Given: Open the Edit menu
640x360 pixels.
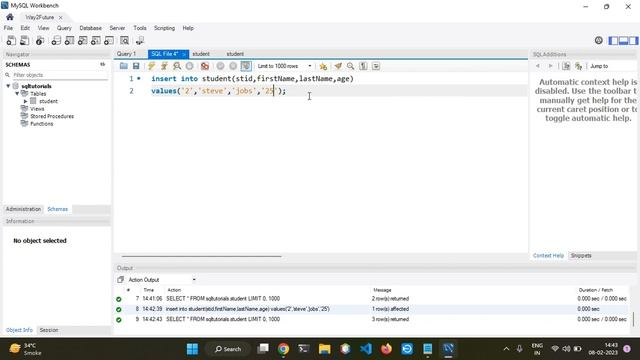Looking at the screenshot, I should 25,28.
